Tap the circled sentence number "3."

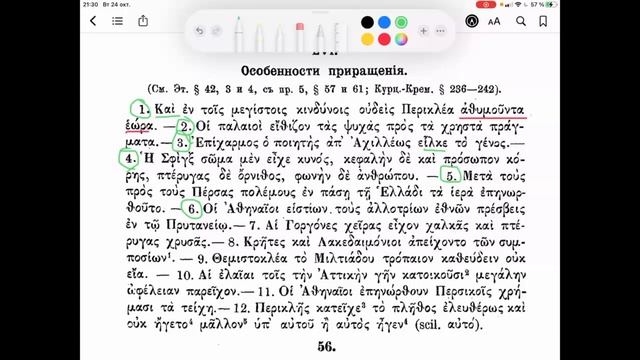point(181,143)
